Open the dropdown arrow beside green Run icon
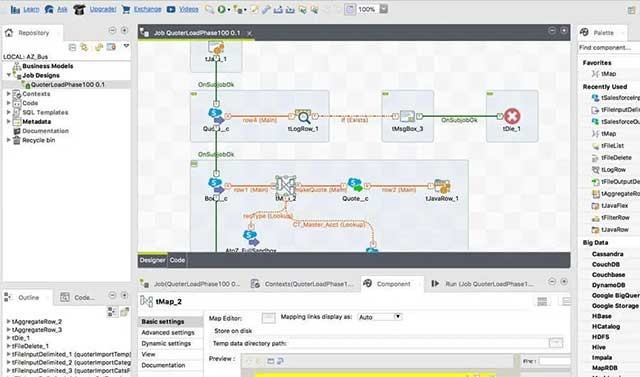Viewport: 640px width, 377px height. pyautogui.click(x=229, y=10)
